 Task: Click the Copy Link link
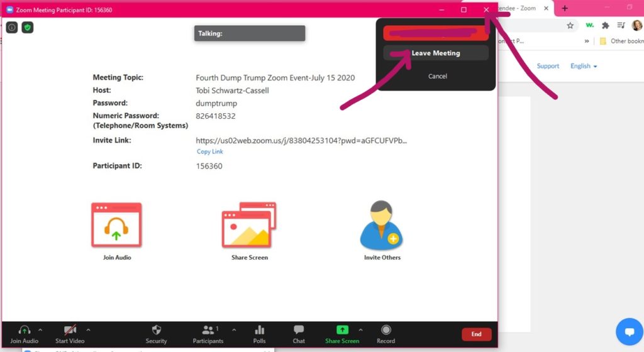tap(209, 151)
